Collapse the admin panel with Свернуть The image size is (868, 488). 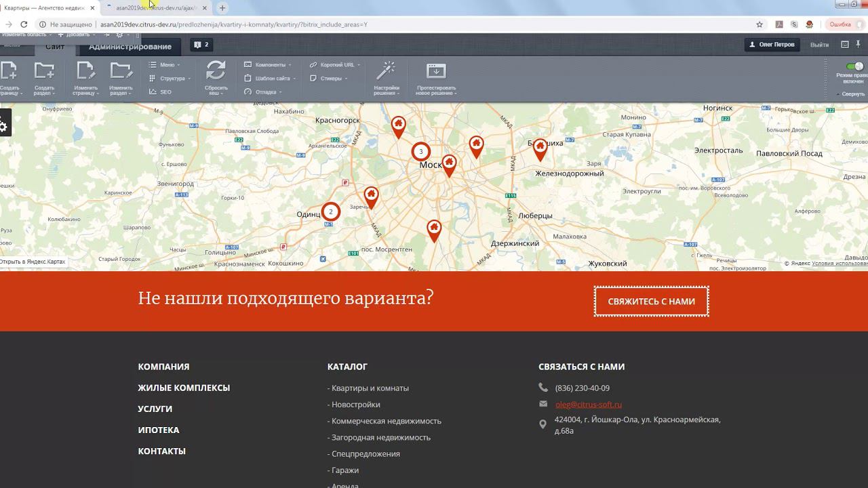851,94
